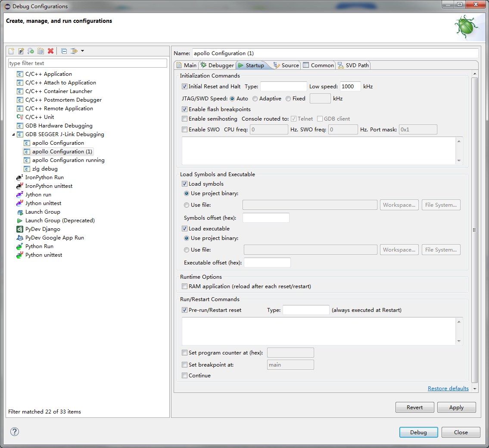This screenshot has height=448, width=489.
Task: Tick the Continue checkbox
Action: [x=185, y=376]
